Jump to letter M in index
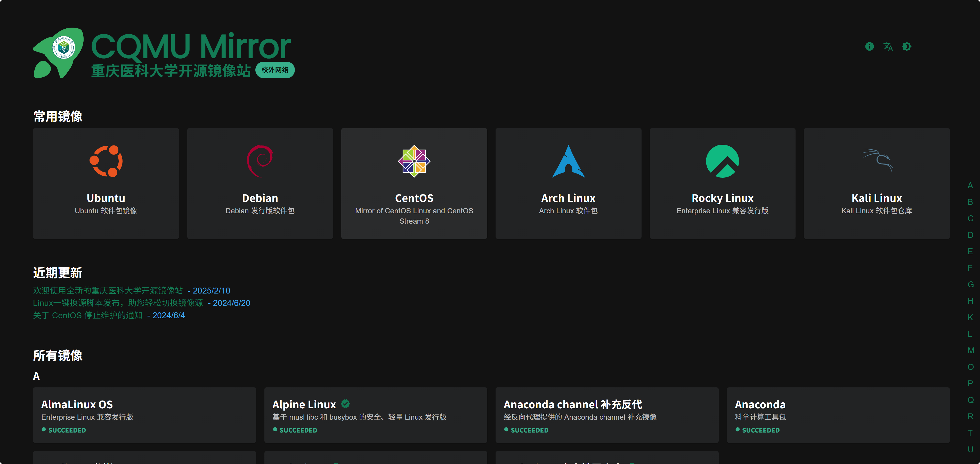This screenshot has width=980, height=464. click(970, 350)
